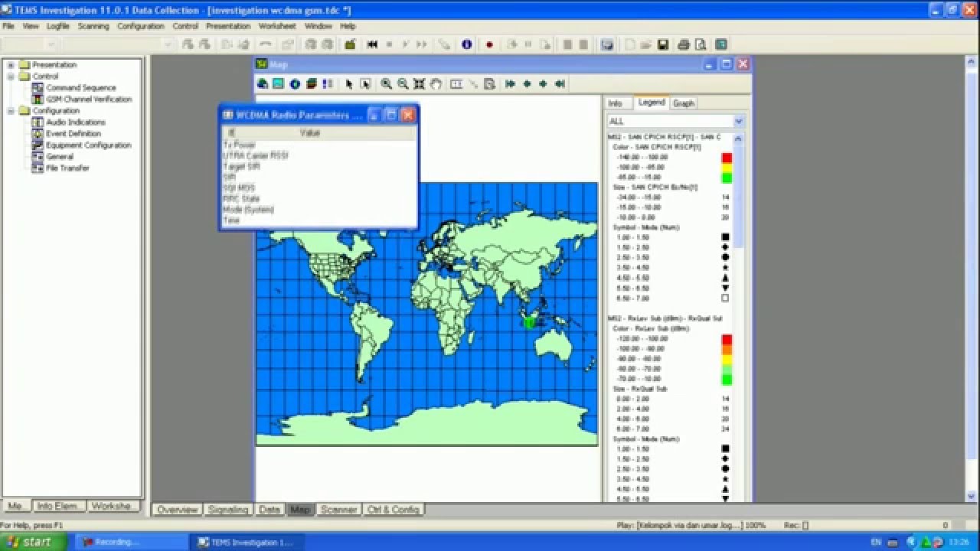Select Audio Indications in navigator tree
Image resolution: width=980 pixels, height=551 pixels.
76,122
